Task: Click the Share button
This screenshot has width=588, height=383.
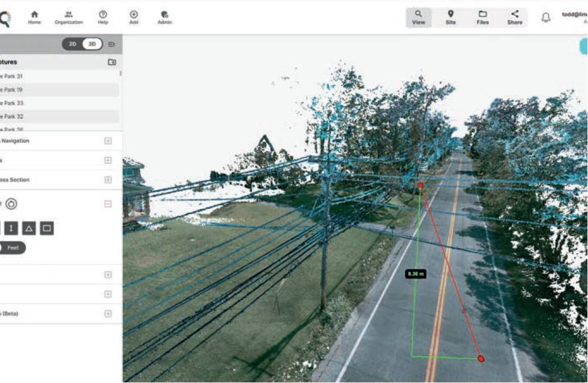Action: tap(514, 18)
